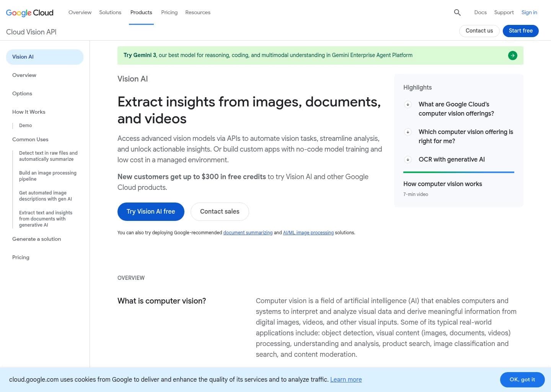Jump to How It Works in sidebar
551x392 pixels.
coord(29,112)
